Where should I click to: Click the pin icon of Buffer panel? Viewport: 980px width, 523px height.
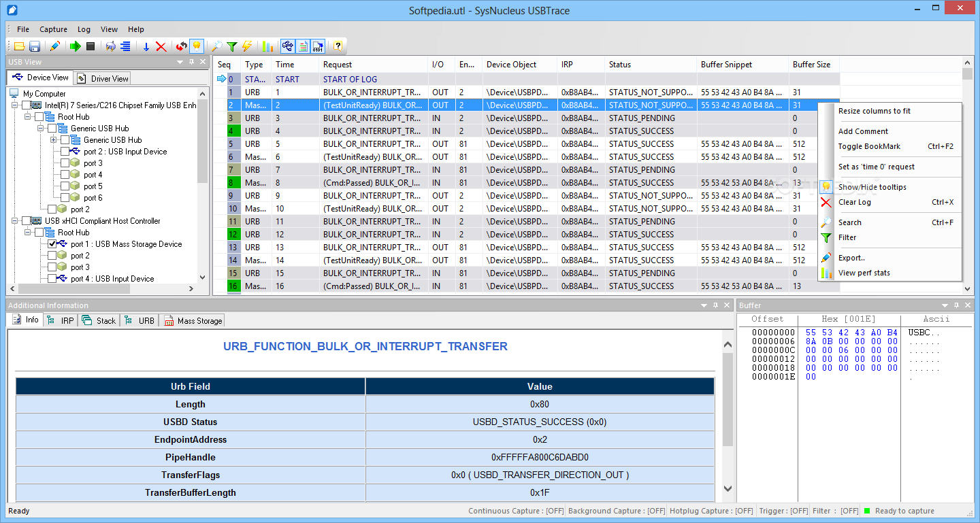[x=957, y=305]
